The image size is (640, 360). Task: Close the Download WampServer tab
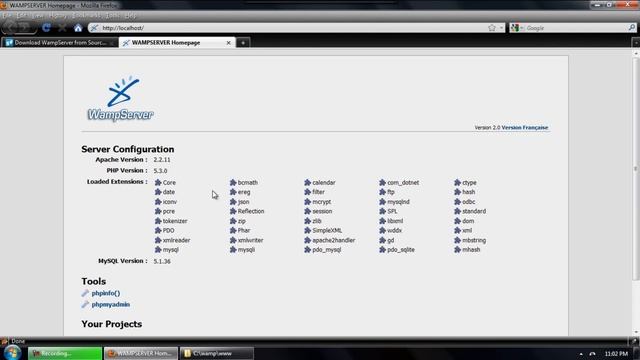point(111,42)
